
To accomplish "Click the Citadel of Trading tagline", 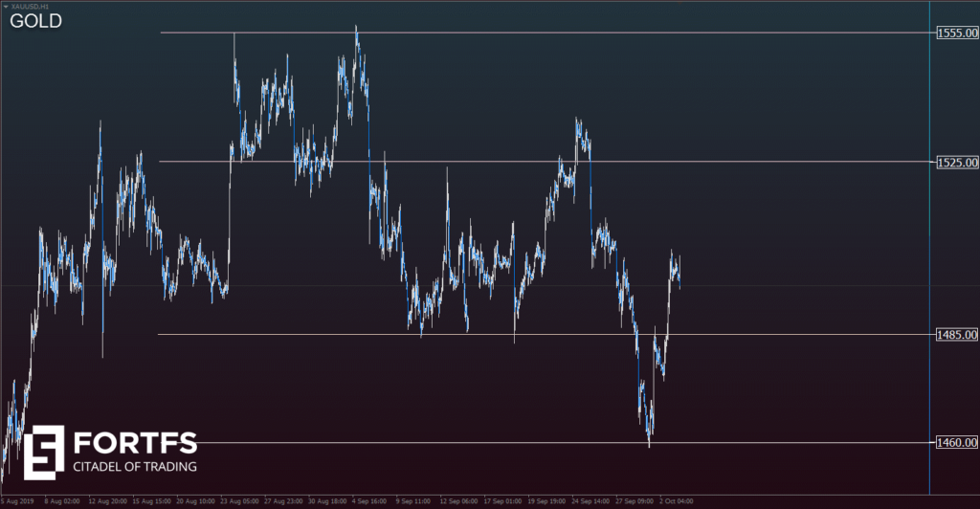I will click(x=135, y=467).
